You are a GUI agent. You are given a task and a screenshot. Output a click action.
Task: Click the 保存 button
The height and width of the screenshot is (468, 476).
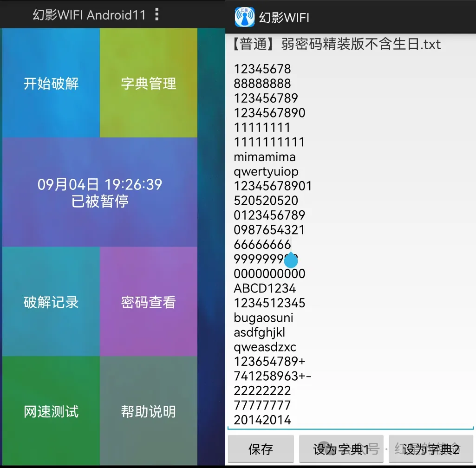[x=261, y=449]
